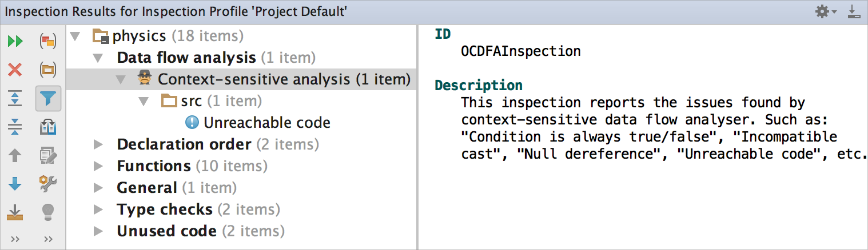Viewport: 868px width, 250px height.
Task: Open the gear settings dropdown in header
Action: coord(826,11)
